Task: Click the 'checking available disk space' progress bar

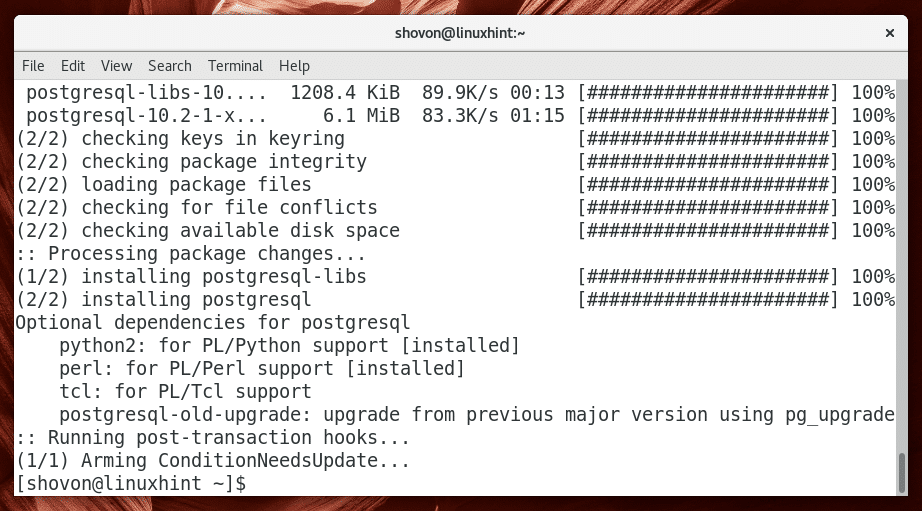Action: pos(708,231)
